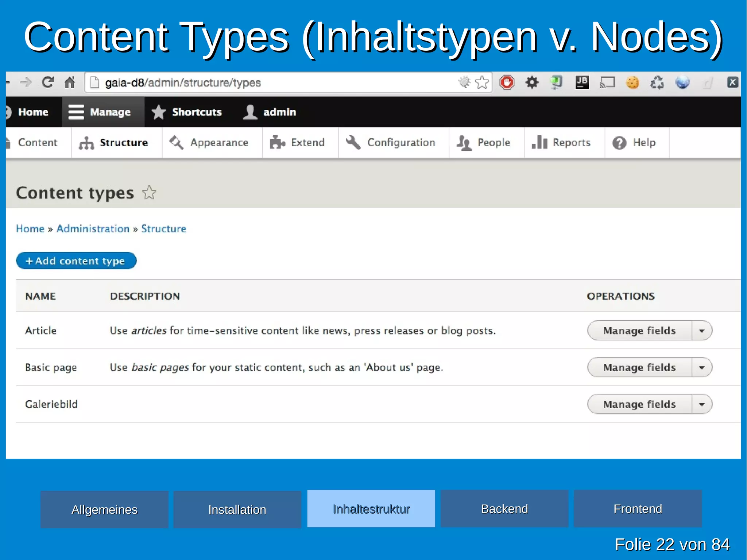Open the cookie extension icon

pyautogui.click(x=632, y=82)
